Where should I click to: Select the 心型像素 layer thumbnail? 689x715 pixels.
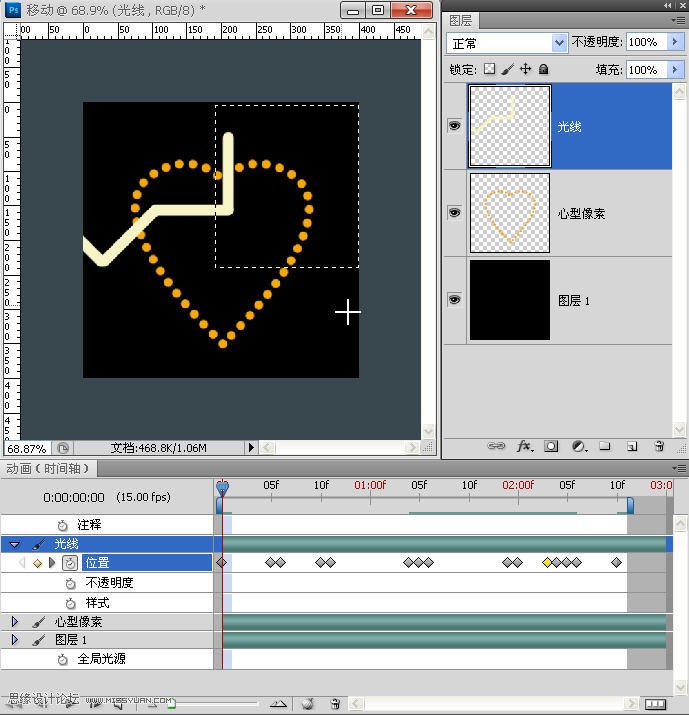[x=510, y=213]
